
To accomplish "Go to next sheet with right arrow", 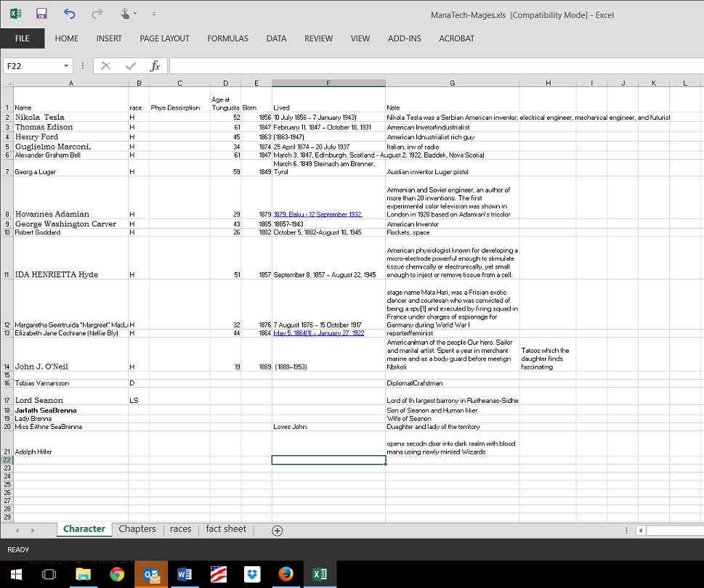I will tap(33, 530).
